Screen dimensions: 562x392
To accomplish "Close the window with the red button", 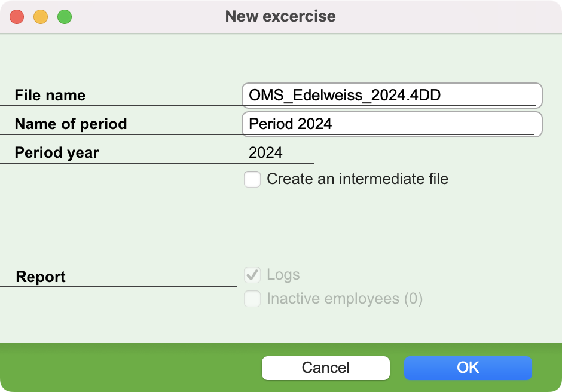I will [17, 17].
